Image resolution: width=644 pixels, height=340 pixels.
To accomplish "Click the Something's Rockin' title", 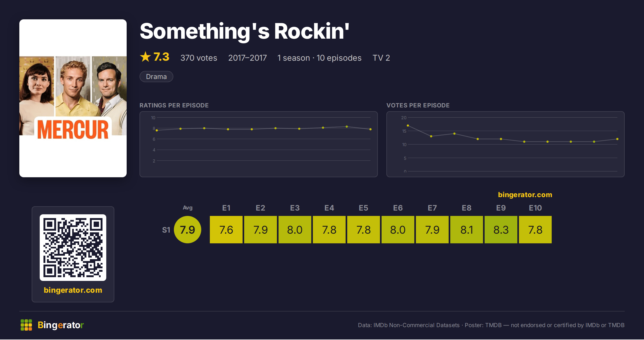I will coord(244,31).
